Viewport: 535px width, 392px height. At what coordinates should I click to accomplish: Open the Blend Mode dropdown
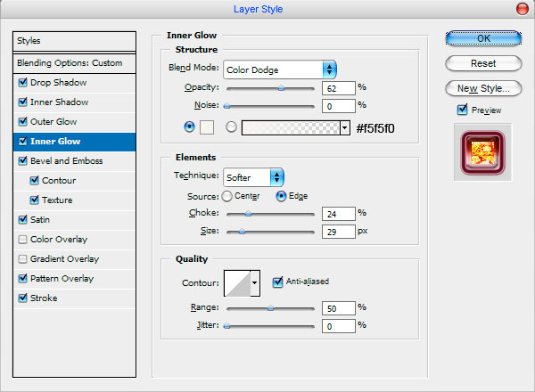(280, 69)
